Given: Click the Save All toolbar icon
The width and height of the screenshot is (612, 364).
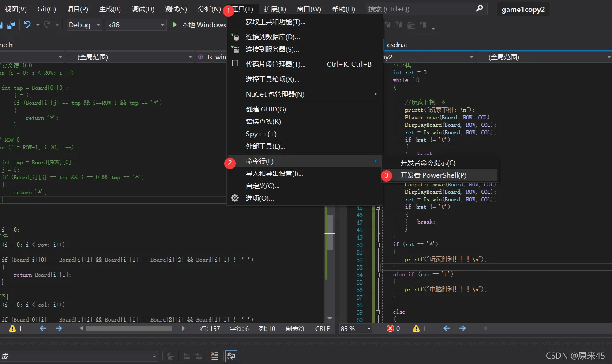Looking at the screenshot, I should click(11, 25).
